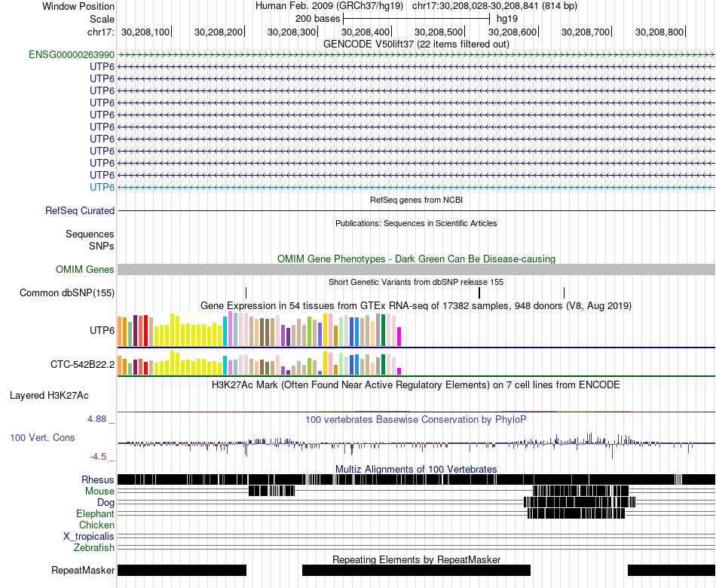Open the GENCODE V50lift37 track title
Viewport: 716px width, 588px height.
click(416, 44)
